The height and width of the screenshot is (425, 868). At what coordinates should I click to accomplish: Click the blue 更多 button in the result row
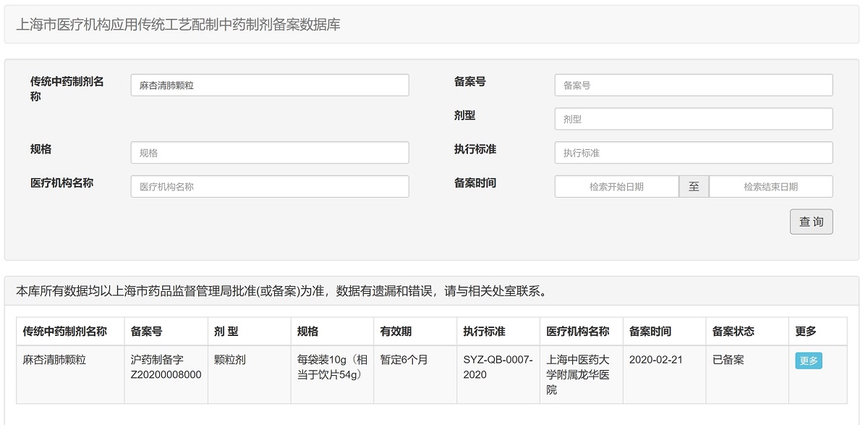808,361
